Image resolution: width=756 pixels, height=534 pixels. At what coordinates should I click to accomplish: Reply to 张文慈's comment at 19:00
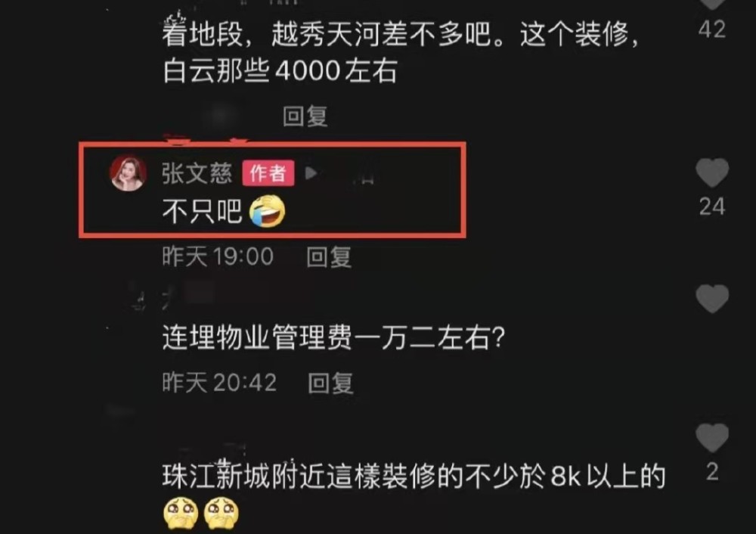pyautogui.click(x=329, y=256)
